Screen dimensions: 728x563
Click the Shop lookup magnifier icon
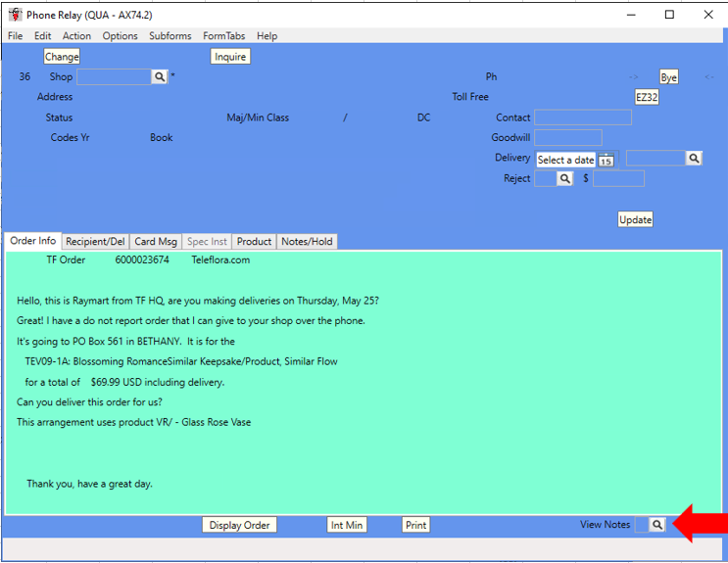(x=160, y=76)
